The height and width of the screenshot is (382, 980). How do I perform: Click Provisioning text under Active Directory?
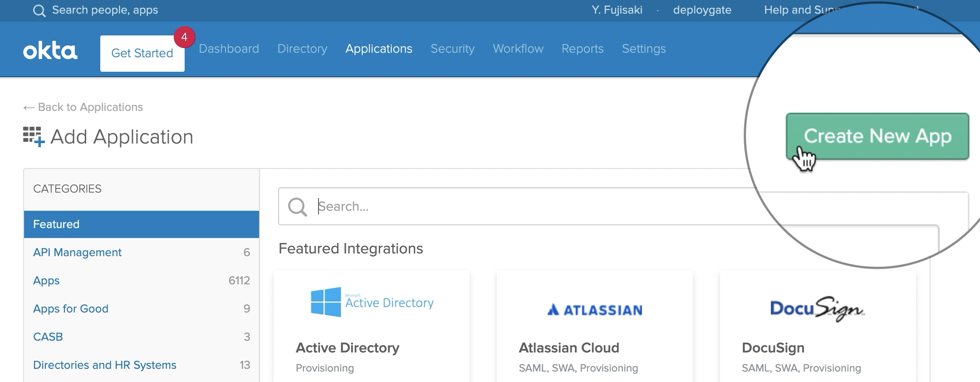pyautogui.click(x=325, y=368)
